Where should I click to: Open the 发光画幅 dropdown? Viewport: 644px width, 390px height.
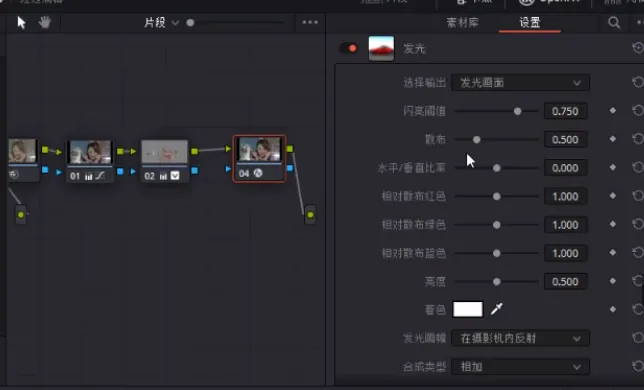[x=520, y=338]
